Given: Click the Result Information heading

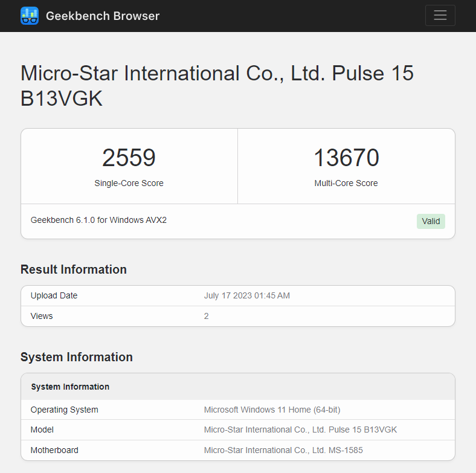Looking at the screenshot, I should coord(74,269).
